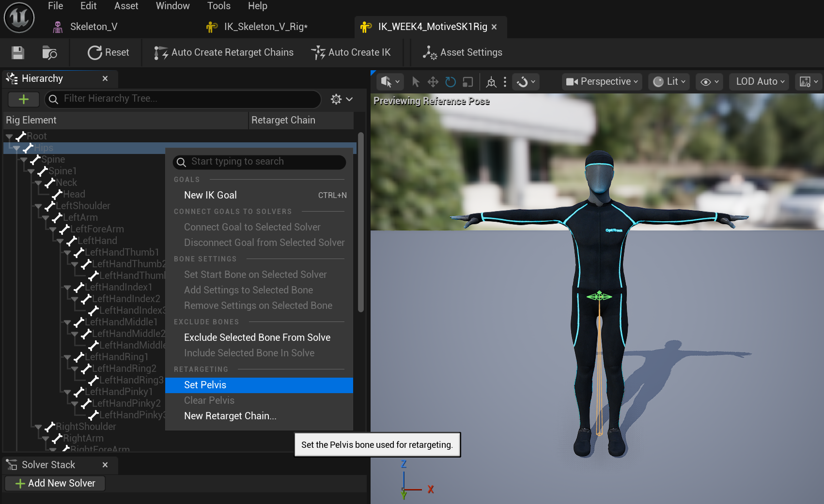The width and height of the screenshot is (824, 504).
Task: Open the Browse to Asset icon
Action: [x=49, y=52]
